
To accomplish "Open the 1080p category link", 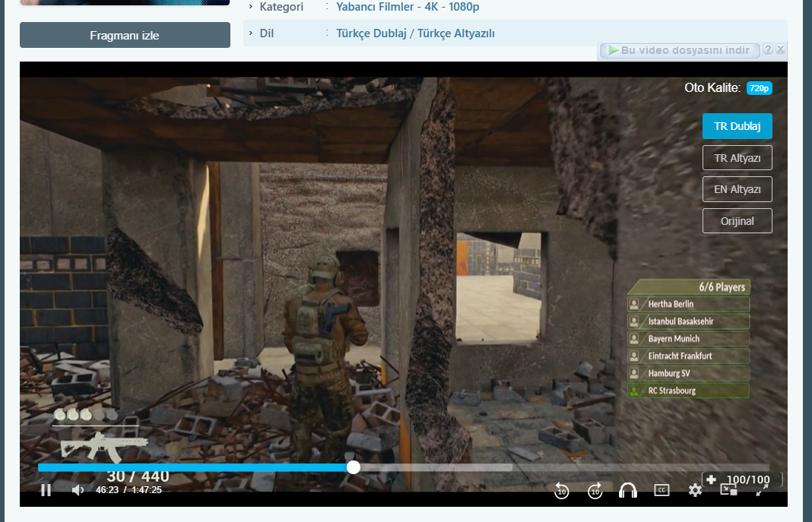I will pos(464,7).
